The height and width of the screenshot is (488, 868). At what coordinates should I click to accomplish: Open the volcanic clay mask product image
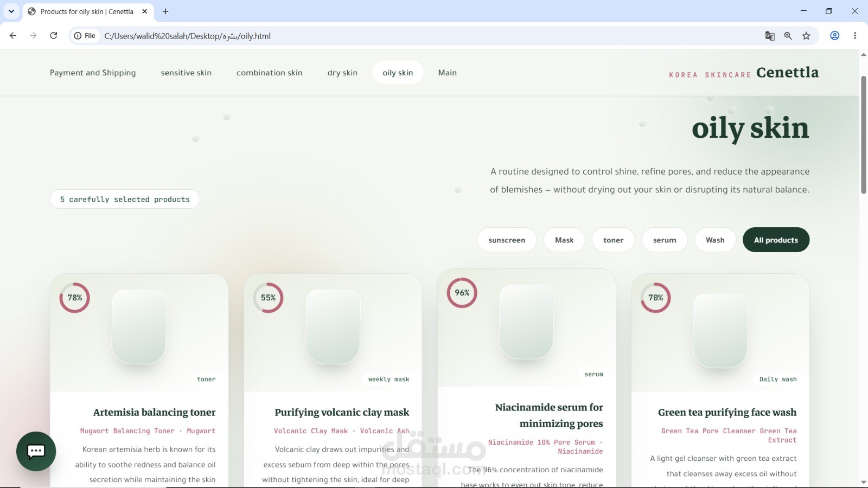[333, 326]
